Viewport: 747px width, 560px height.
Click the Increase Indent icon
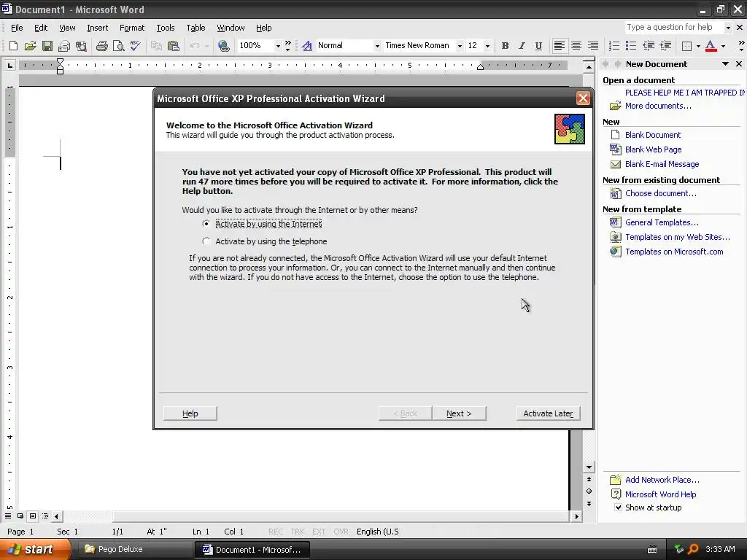(x=665, y=46)
